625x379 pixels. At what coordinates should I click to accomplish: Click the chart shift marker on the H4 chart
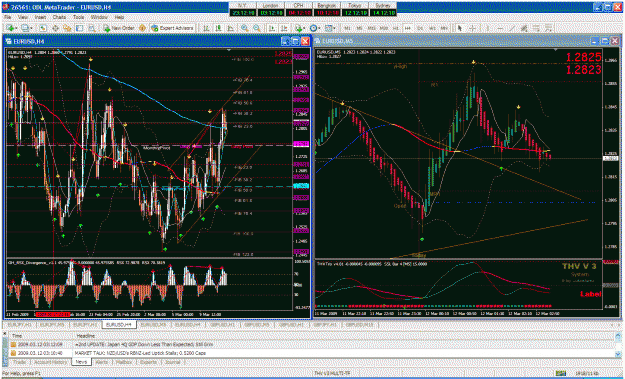[229, 50]
